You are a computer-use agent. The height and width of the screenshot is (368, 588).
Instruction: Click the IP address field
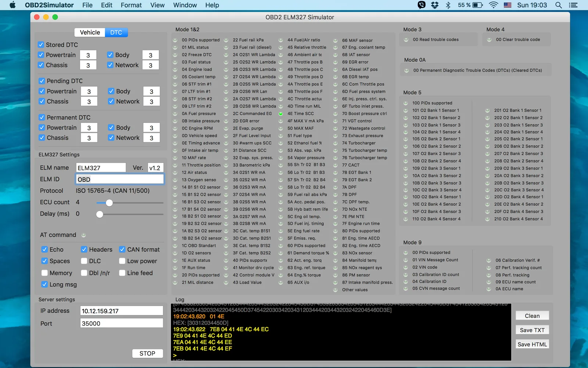pyautogui.click(x=122, y=311)
